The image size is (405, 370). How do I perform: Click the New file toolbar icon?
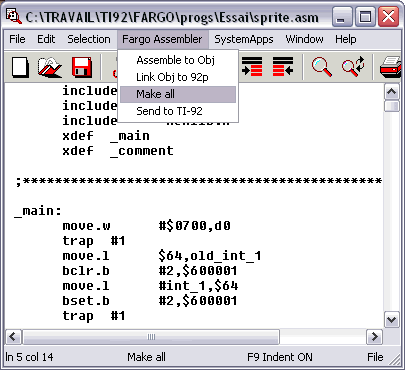[x=20, y=67]
